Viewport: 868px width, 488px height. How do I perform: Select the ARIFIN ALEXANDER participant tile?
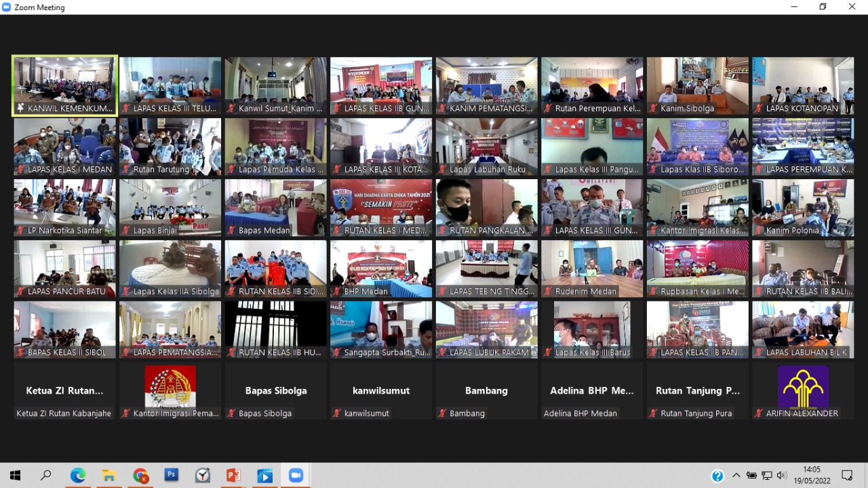803,391
